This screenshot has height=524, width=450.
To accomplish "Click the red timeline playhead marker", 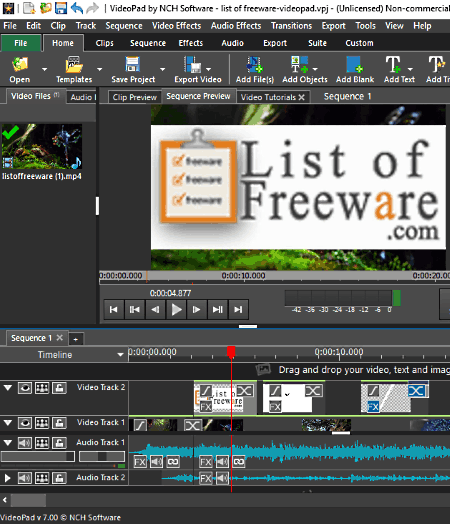I will [231, 352].
